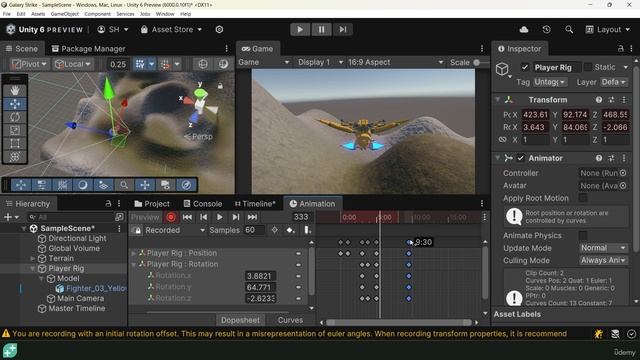Switch to the Console tab
This screenshot has height=360, width=640.
coord(203,203)
